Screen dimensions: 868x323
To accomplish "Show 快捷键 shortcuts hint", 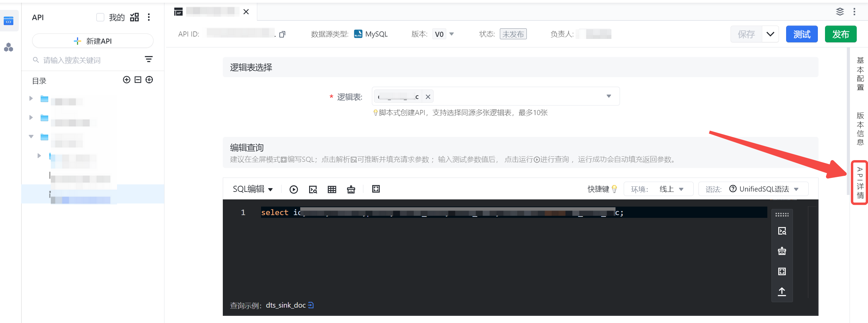I will click(x=603, y=189).
